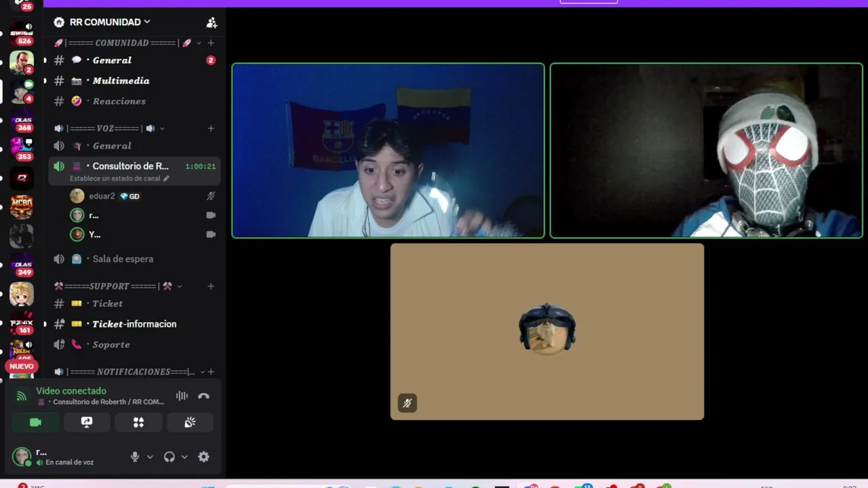
Task: Toggle noise suppression
Action: click(182, 396)
